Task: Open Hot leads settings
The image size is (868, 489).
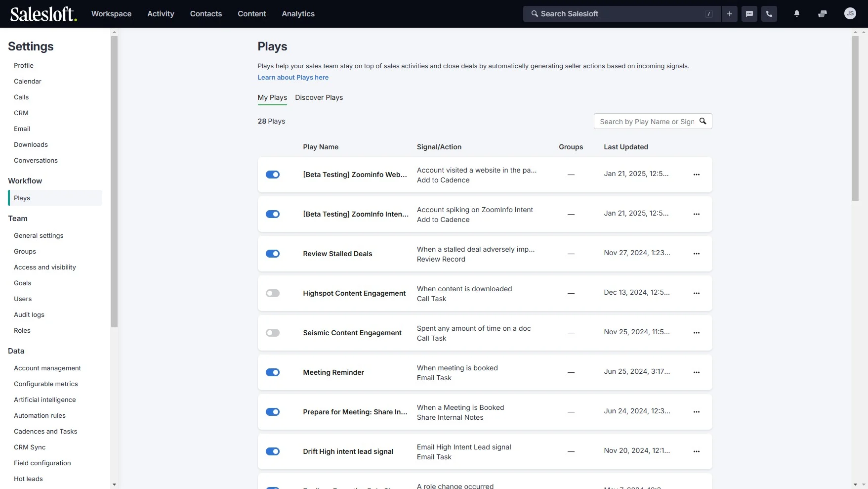Action: click(28, 479)
